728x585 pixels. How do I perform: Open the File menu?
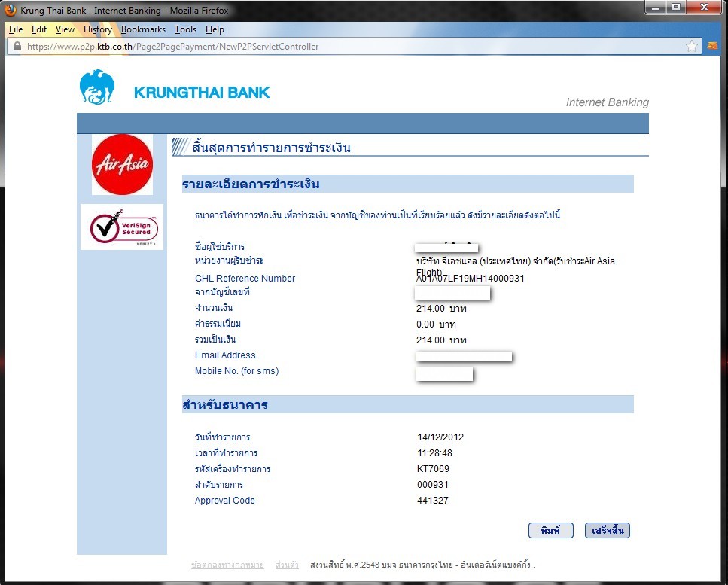click(16, 29)
